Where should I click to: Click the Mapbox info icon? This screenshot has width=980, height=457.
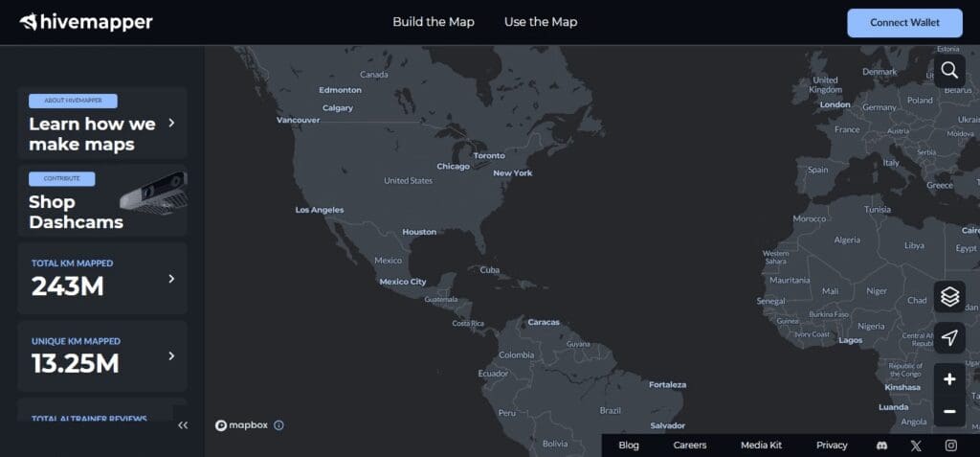(x=278, y=425)
